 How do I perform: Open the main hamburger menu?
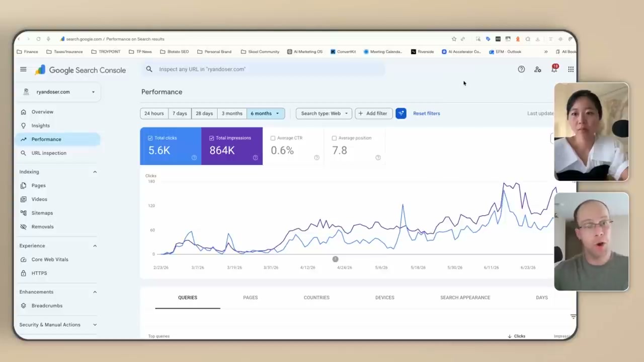point(23,69)
